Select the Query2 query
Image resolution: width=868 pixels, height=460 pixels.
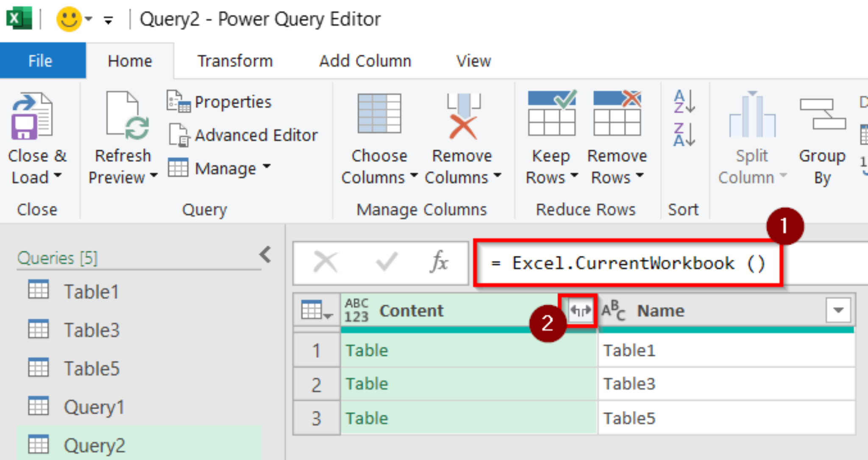point(139,444)
